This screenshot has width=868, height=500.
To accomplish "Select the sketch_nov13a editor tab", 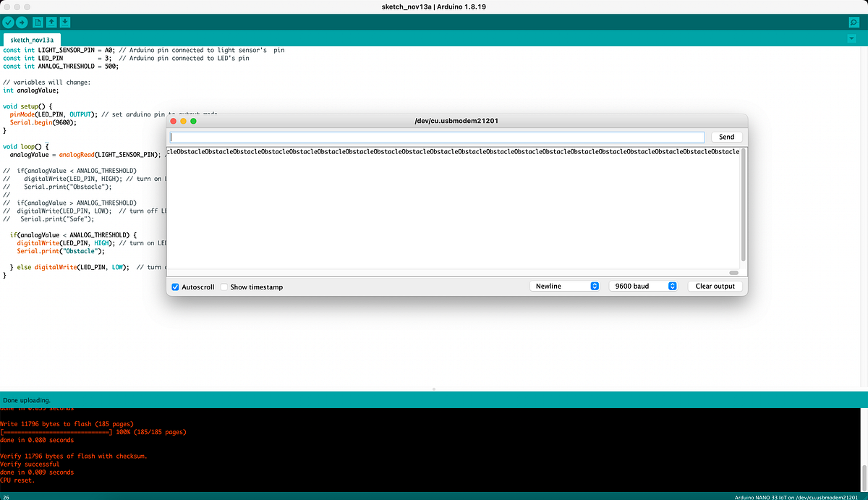I will point(31,39).
